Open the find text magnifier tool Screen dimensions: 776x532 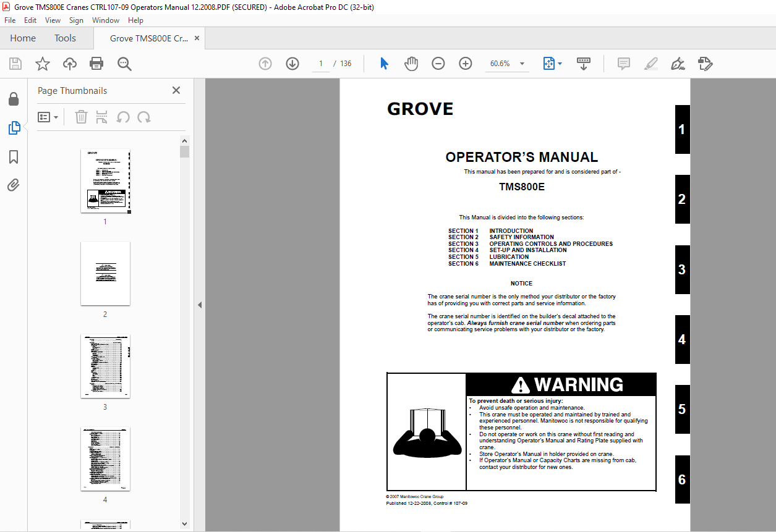[x=125, y=64]
